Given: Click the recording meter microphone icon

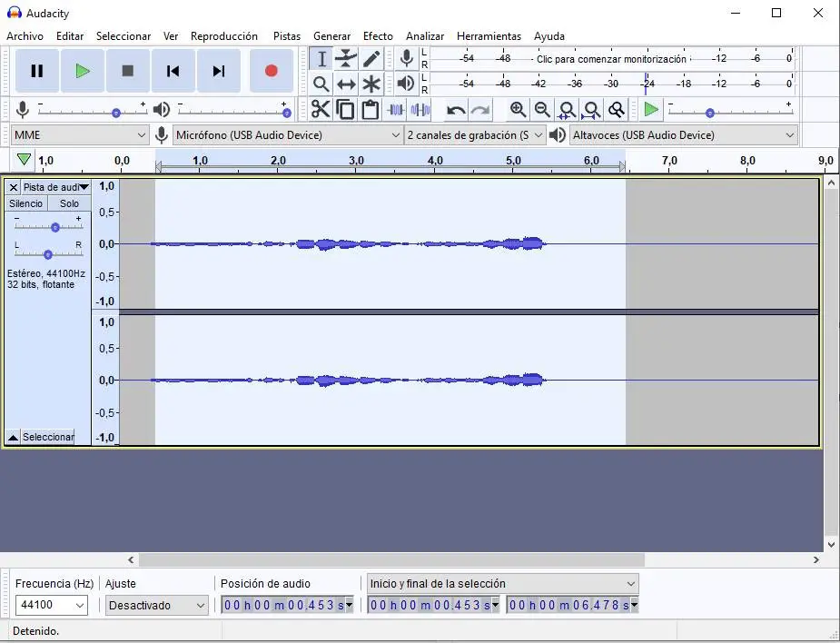Looking at the screenshot, I should point(407,58).
